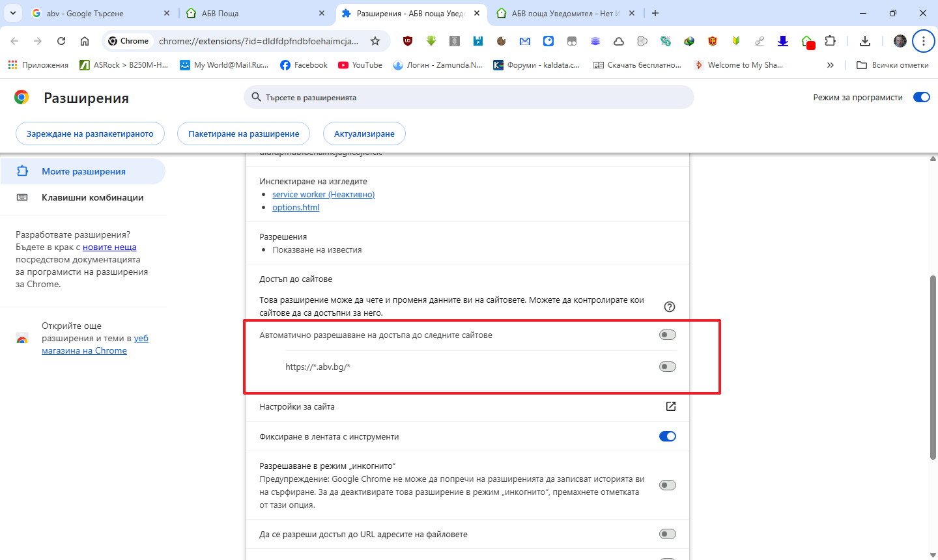The image size is (938, 560).
Task: Open Форуми - kaldata bookmark
Action: [x=537, y=65]
